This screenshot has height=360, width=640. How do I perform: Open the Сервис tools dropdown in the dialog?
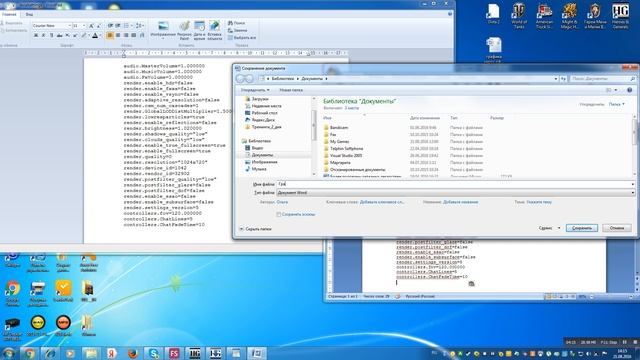pos(549,228)
